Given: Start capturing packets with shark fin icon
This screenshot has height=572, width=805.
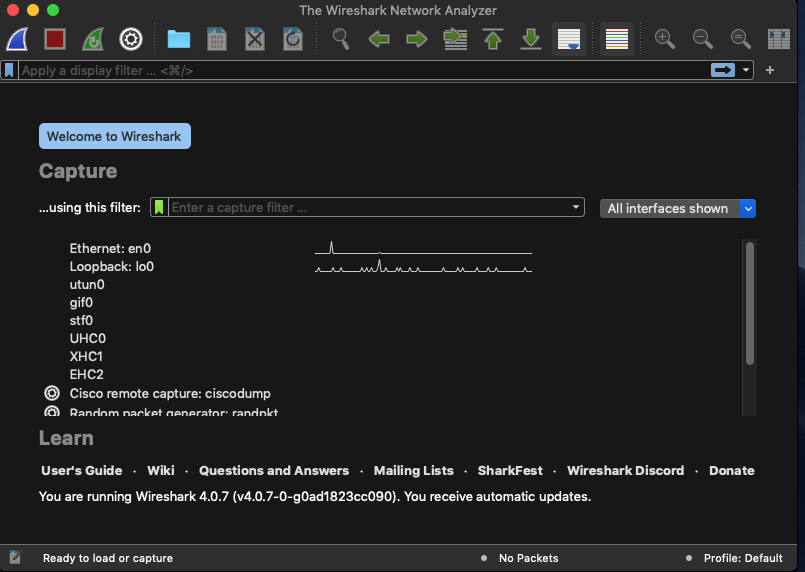Looking at the screenshot, I should click(17, 39).
